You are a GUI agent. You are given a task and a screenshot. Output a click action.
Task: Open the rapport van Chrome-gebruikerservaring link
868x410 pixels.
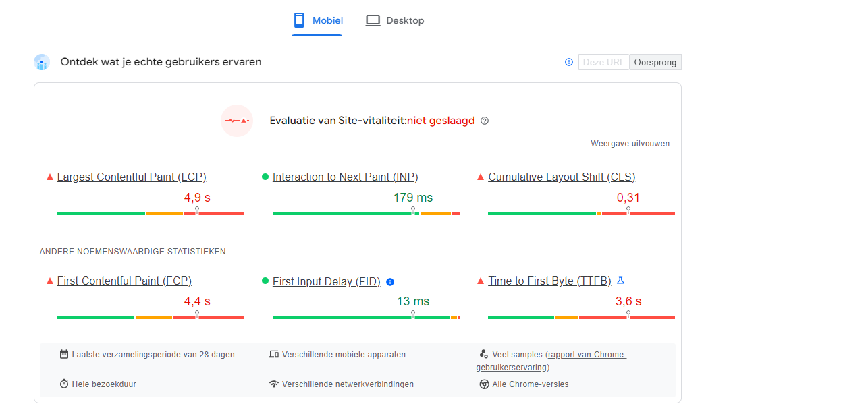point(586,354)
